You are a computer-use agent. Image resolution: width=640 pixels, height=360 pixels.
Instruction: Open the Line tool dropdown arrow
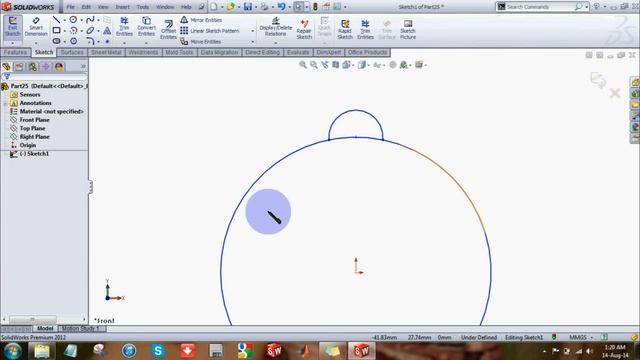click(64, 20)
